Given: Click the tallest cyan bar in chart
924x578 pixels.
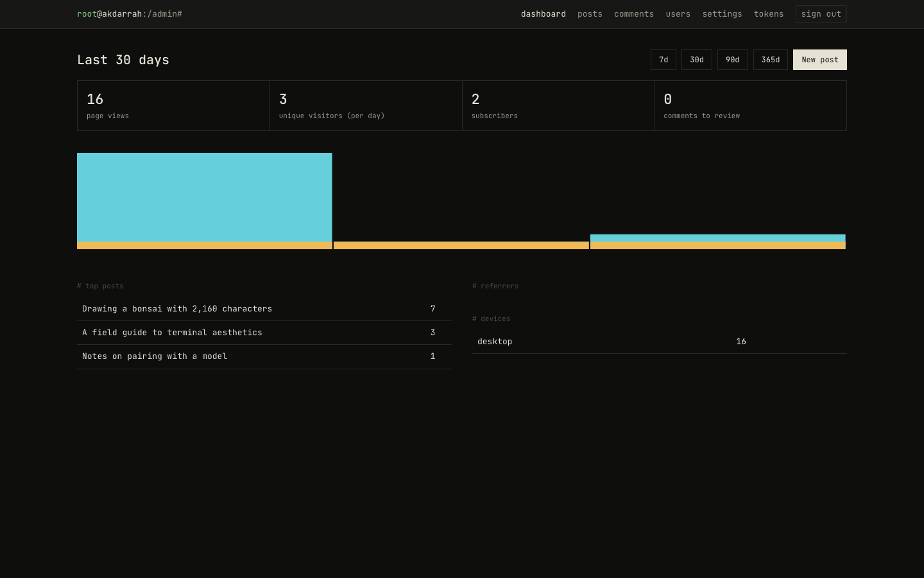Looking at the screenshot, I should [204, 197].
